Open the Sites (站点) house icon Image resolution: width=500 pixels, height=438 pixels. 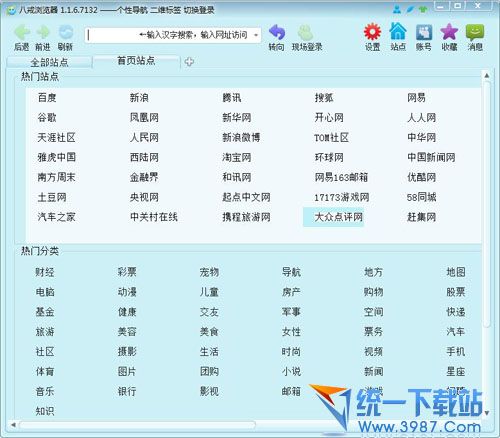(x=398, y=32)
